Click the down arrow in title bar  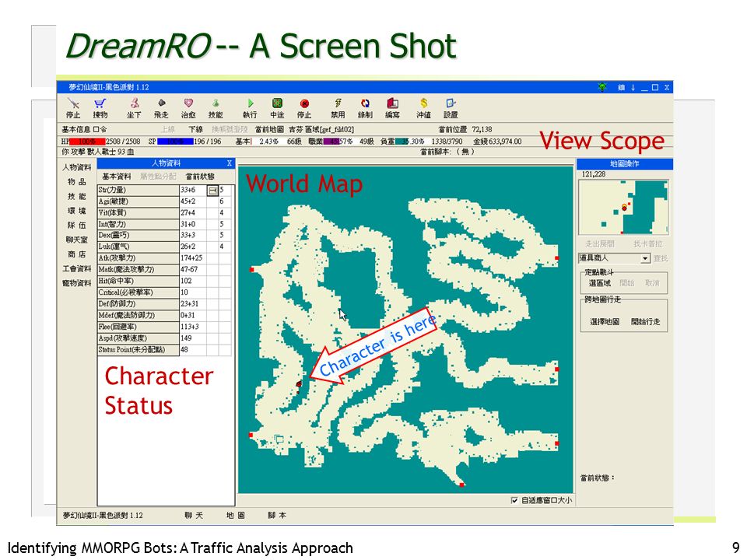click(x=633, y=88)
